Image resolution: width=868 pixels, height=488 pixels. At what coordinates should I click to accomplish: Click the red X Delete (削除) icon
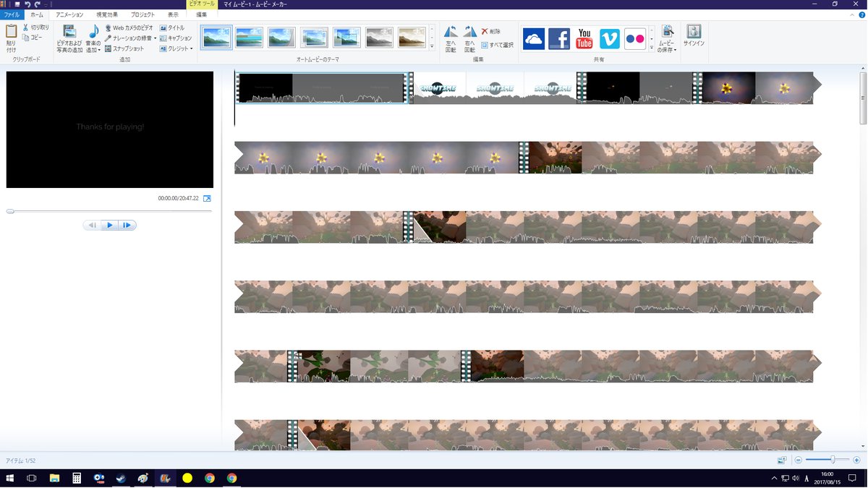[485, 32]
